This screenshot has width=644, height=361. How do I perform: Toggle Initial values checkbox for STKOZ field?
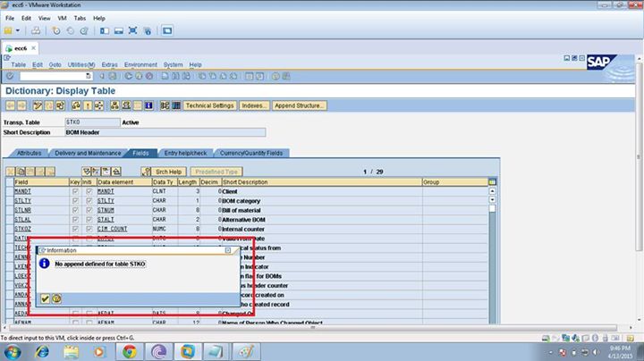click(89, 229)
